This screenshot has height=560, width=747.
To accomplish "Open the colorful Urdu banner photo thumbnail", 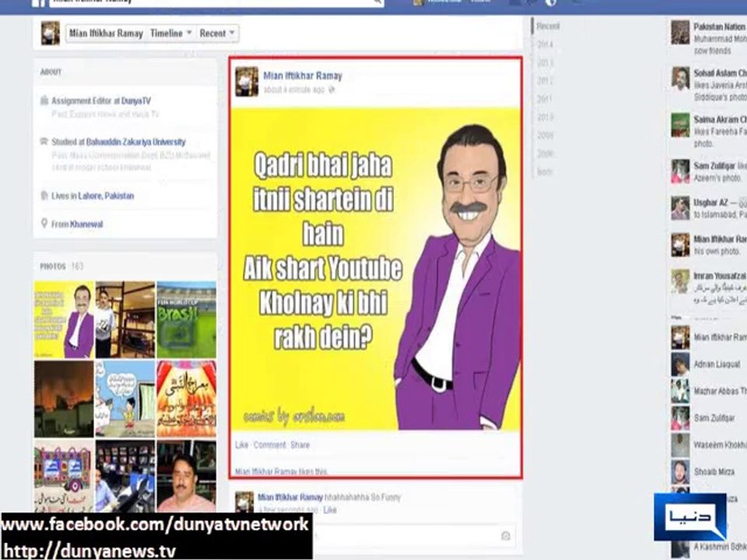I will coord(64,476).
